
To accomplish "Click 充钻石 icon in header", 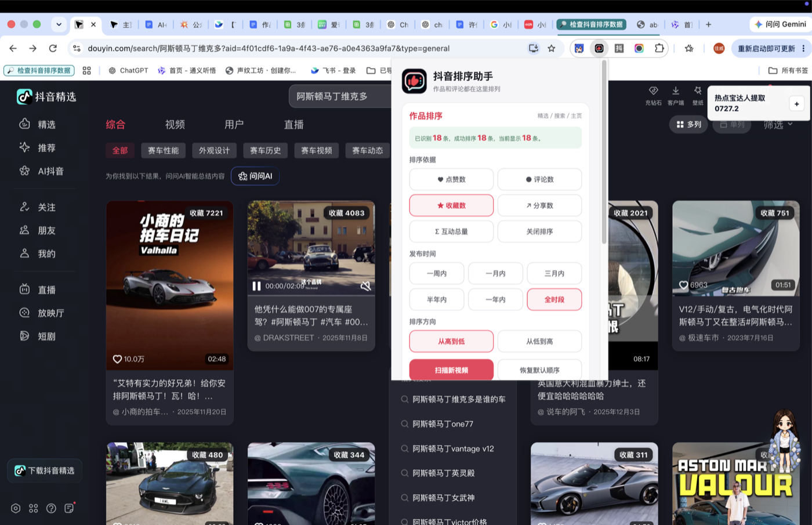I will coord(653,95).
